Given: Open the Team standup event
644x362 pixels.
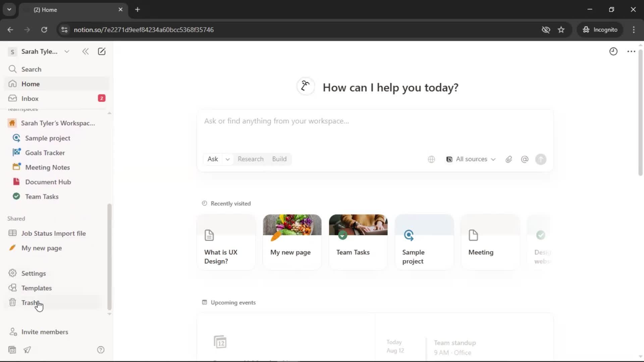Looking at the screenshot, I should [454, 347].
